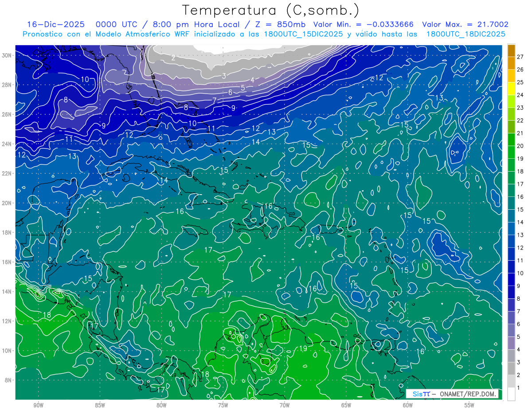Click the "30N" latitude axis label
The height and width of the screenshot is (411, 532).
click(7, 55)
